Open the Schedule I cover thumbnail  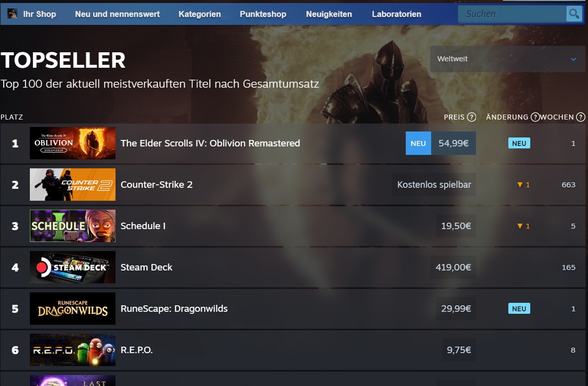[x=73, y=226]
